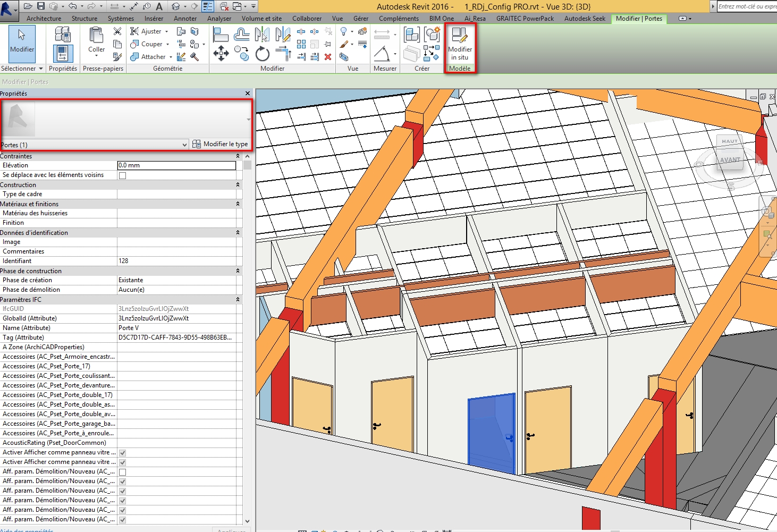
Task: Click the Elévation value field
Action: tap(176, 165)
